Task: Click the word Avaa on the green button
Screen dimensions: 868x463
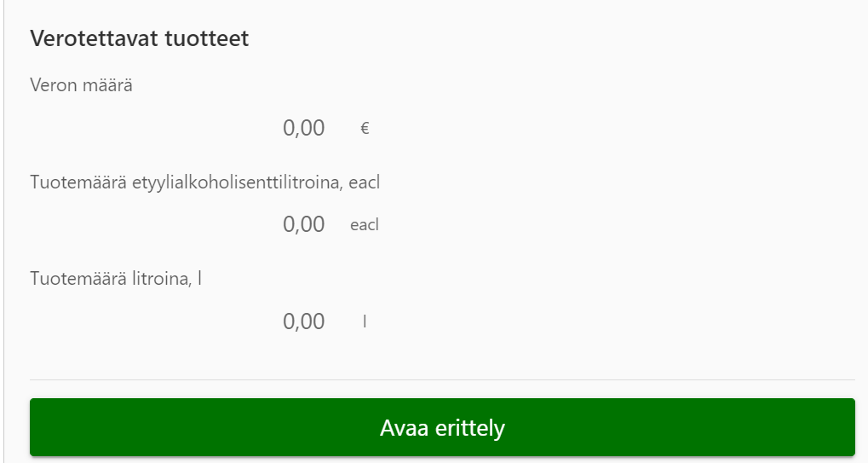Action: pos(403,427)
